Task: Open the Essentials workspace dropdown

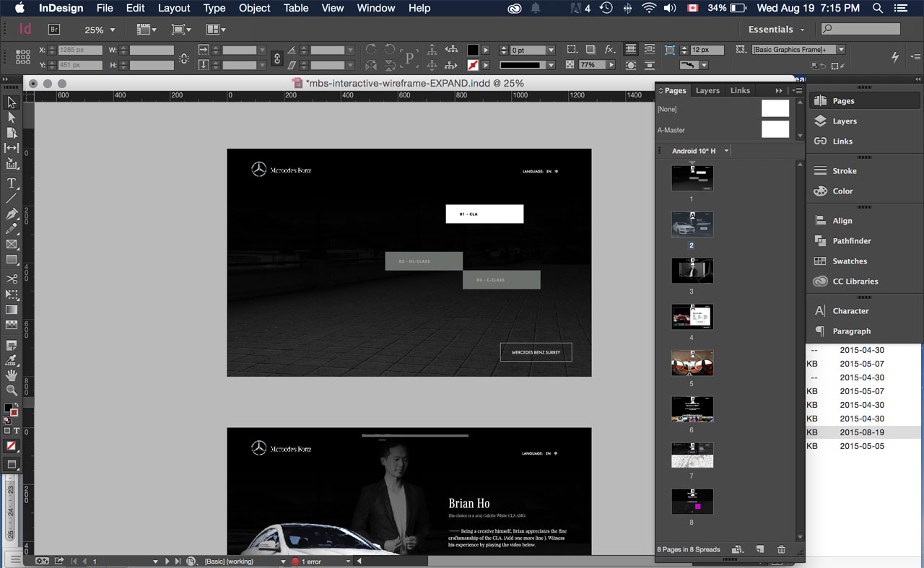Action: tap(776, 30)
